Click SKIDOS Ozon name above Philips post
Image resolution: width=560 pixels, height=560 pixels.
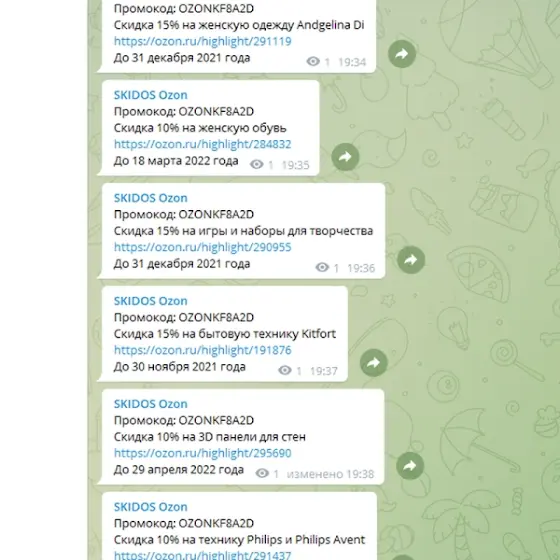tap(151, 507)
